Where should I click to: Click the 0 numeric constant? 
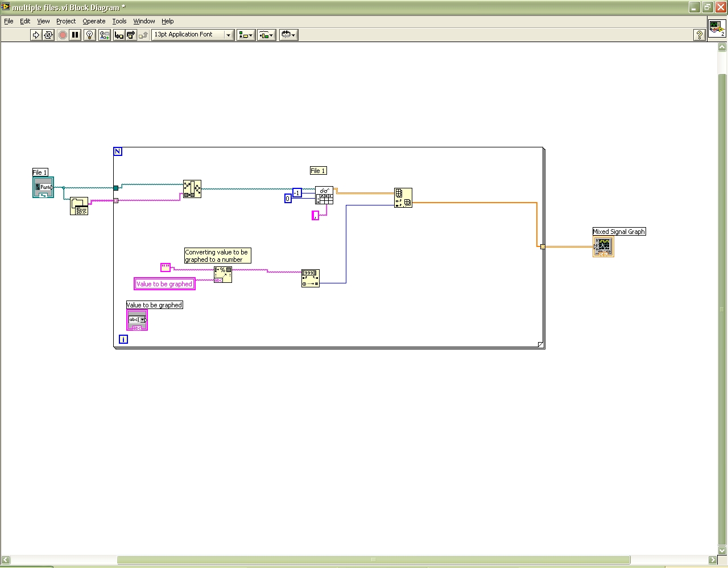(x=288, y=199)
